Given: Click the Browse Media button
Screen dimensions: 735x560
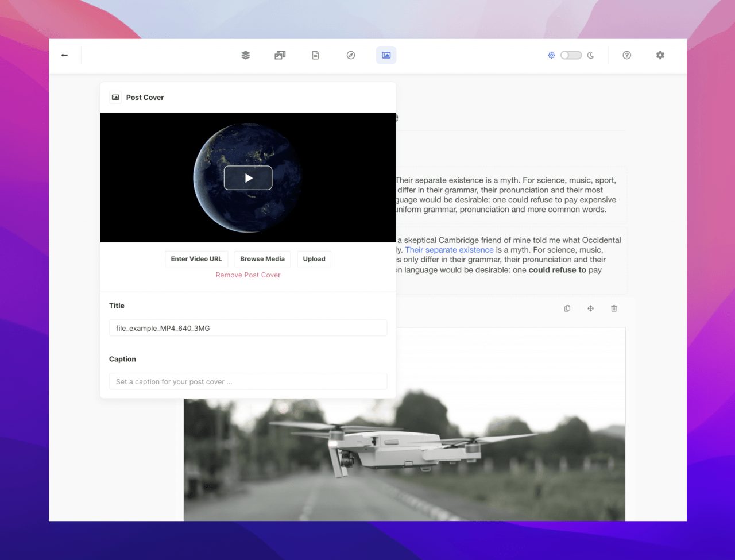Looking at the screenshot, I should (x=262, y=259).
